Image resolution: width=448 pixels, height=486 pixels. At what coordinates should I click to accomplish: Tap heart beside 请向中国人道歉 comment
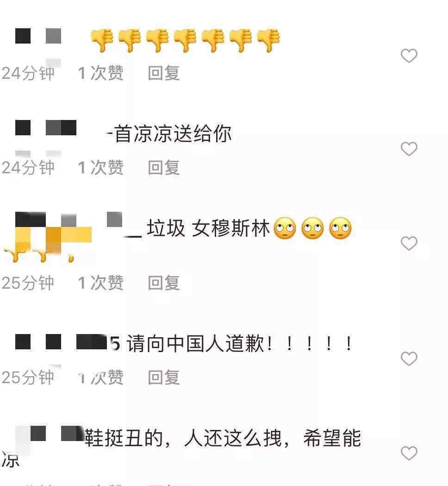409,359
